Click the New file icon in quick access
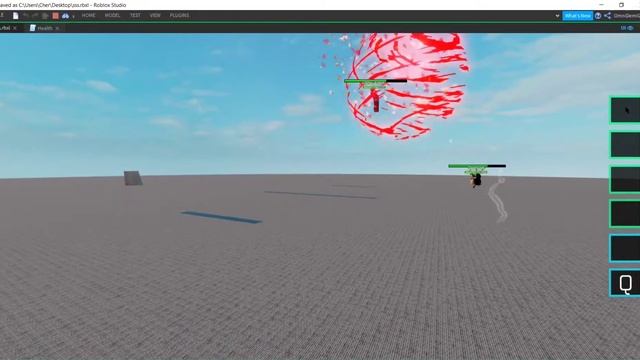 pyautogui.click(x=16, y=16)
